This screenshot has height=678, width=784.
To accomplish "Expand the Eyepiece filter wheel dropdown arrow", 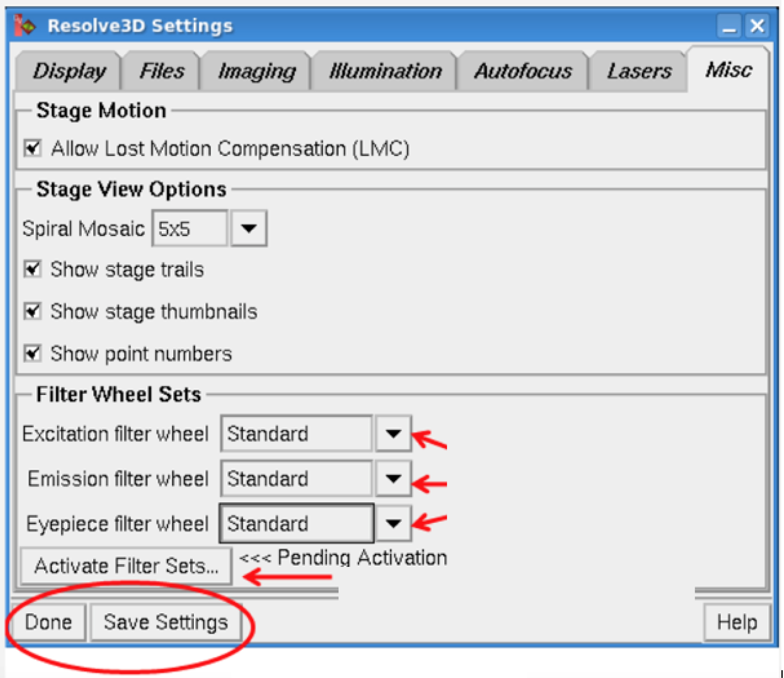I will (393, 523).
